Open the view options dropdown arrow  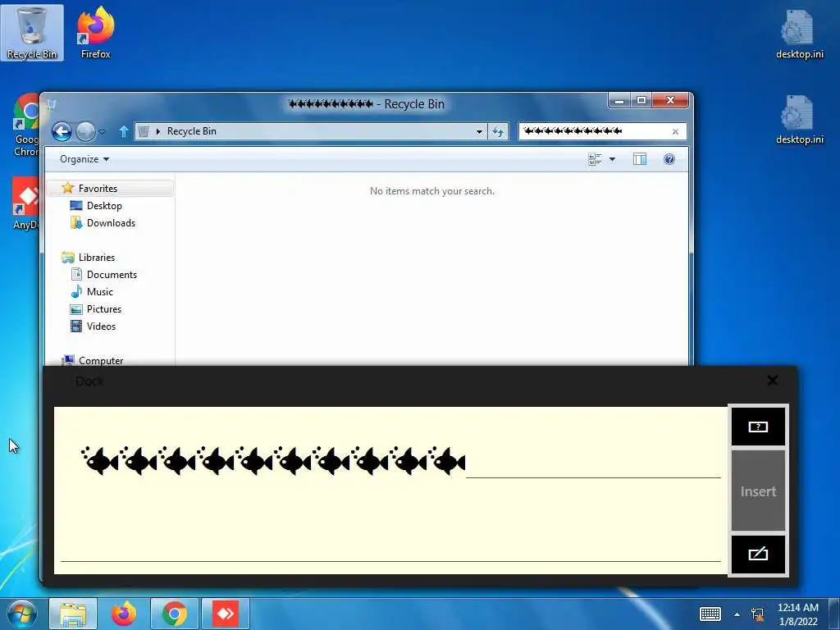612,159
